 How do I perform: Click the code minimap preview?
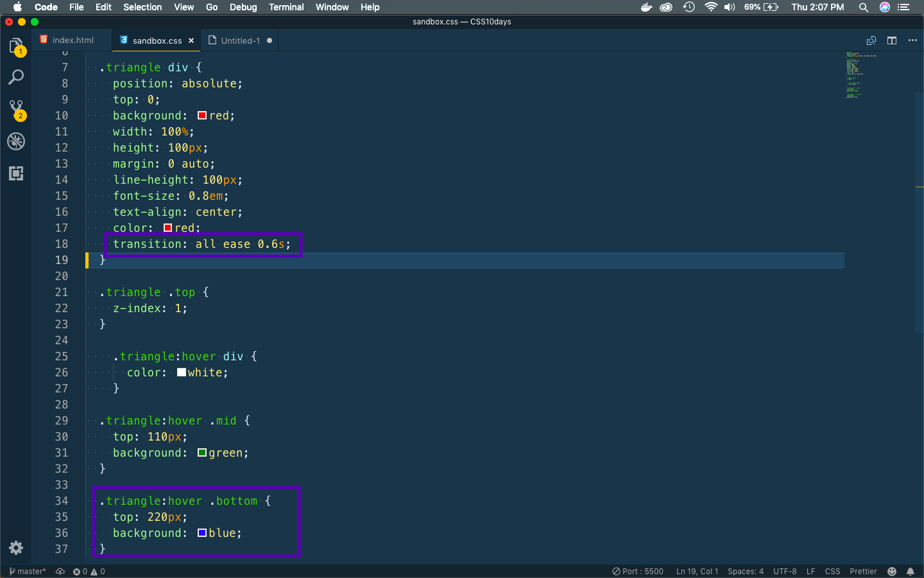click(x=861, y=74)
